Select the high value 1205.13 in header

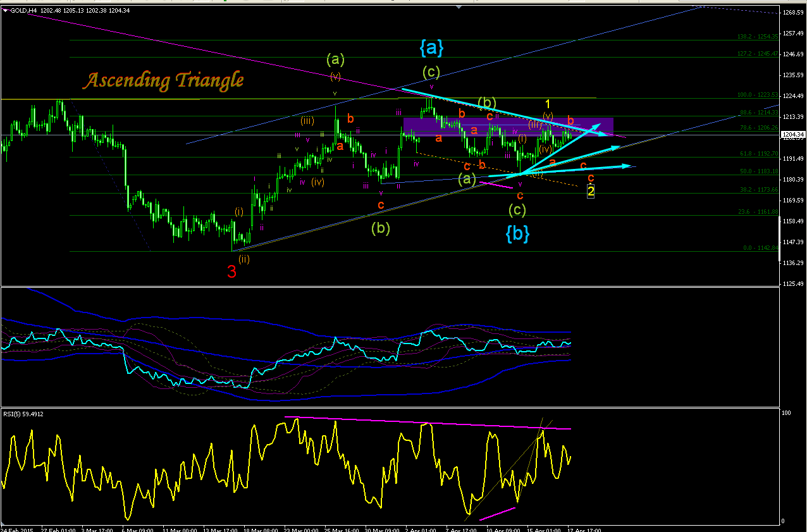point(73,9)
